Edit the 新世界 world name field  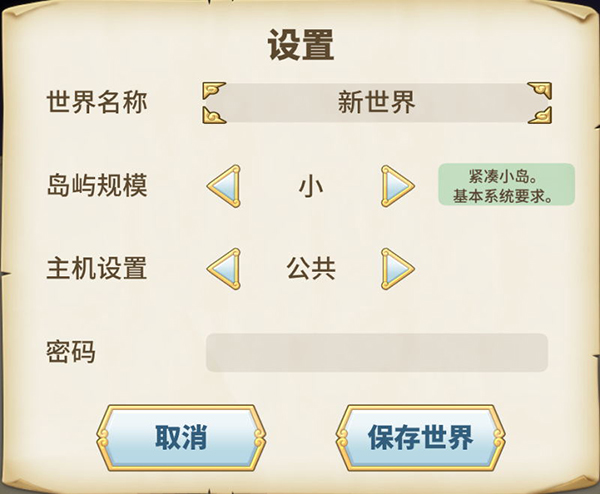pos(377,102)
